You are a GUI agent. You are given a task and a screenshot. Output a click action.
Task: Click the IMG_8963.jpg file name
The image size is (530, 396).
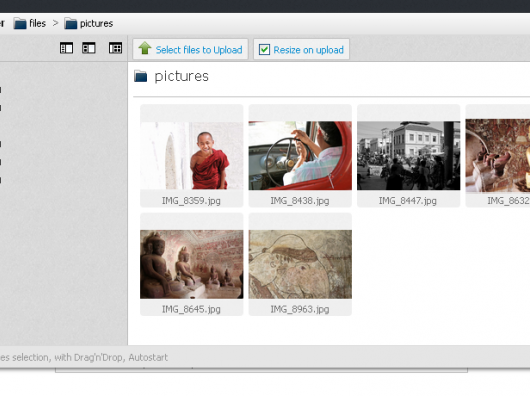(x=300, y=309)
